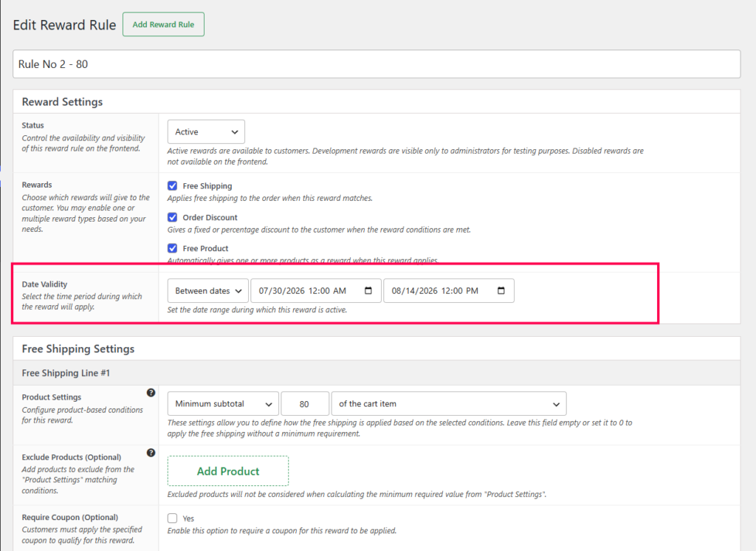
Task: Click the help icon beside Product Settings
Action: [x=151, y=393]
